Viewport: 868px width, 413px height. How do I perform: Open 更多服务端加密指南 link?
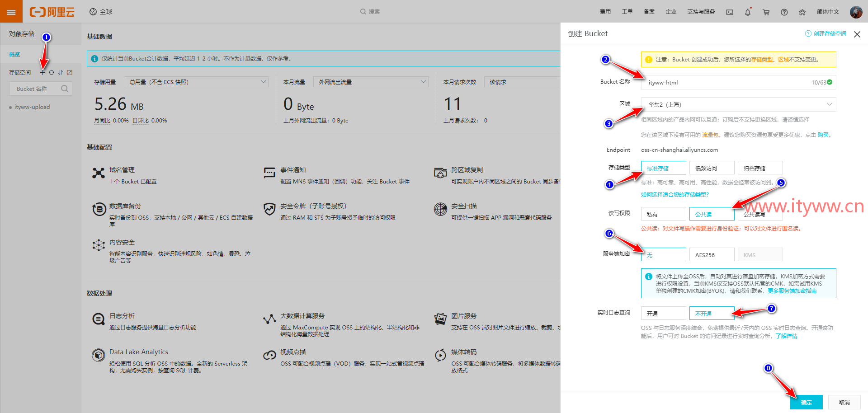click(x=792, y=291)
